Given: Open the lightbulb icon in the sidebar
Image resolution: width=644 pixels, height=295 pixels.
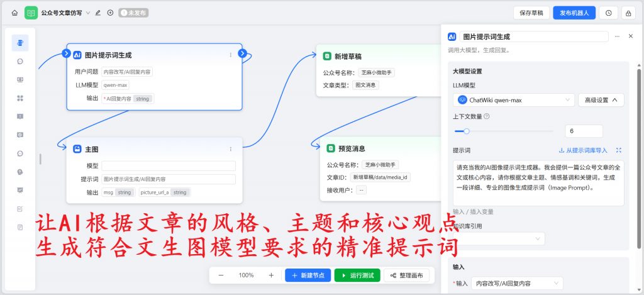Looking at the screenshot, I should point(20,172).
